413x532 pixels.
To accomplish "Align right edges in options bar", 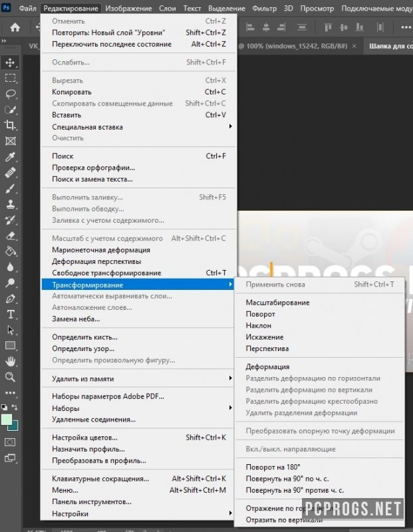I will pyautogui.click(x=281, y=27).
